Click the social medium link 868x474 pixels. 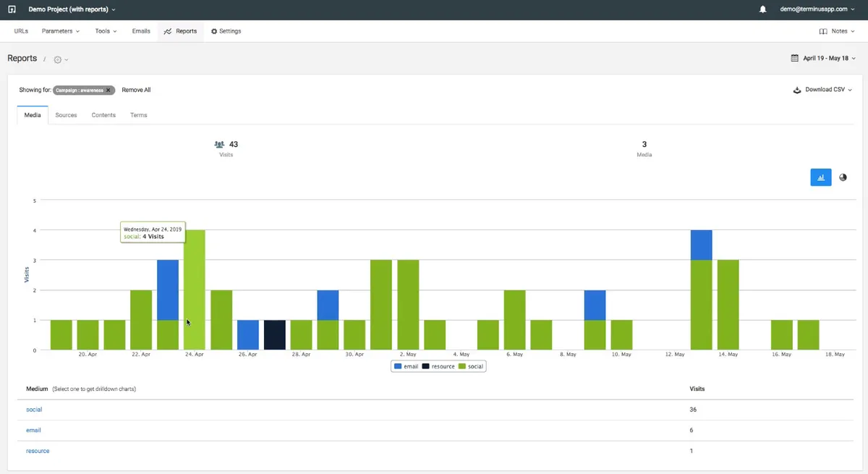(33, 409)
